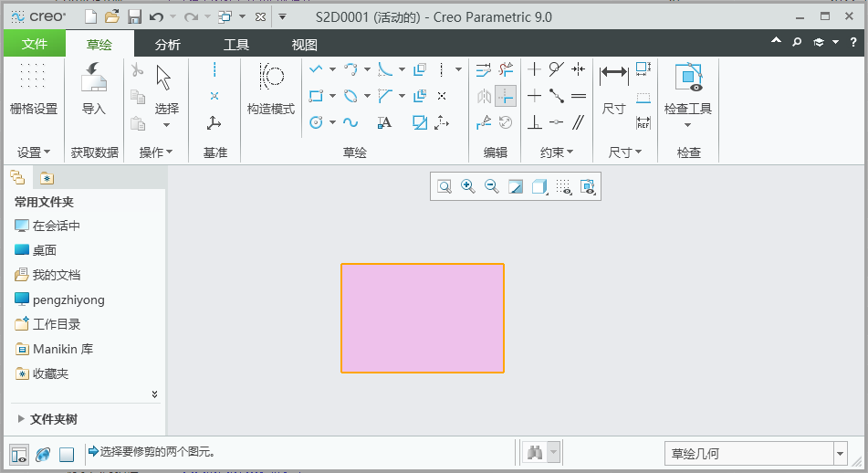
Task: Toggle 构造模式 construction mode
Action: click(271, 89)
